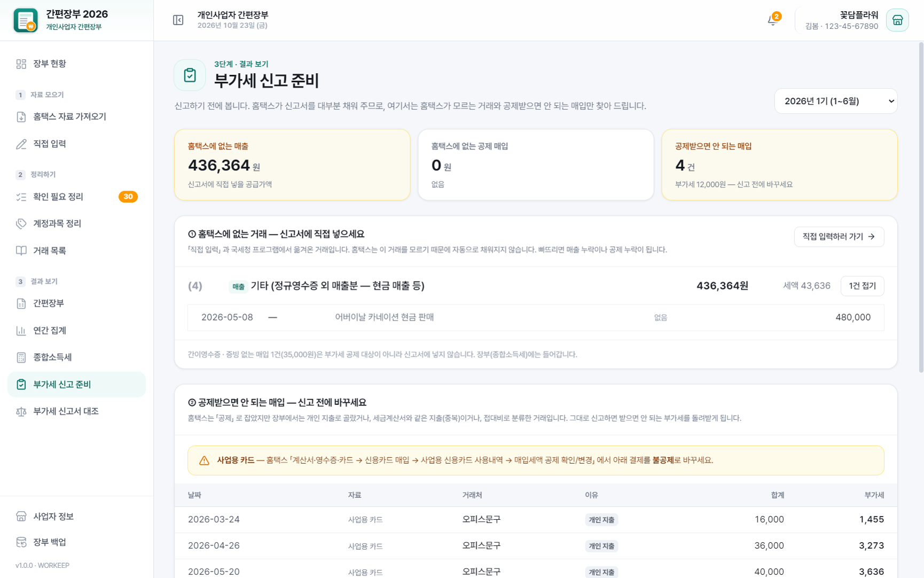The width and height of the screenshot is (924, 578).
Task: Click the 홈택스 자료 가져오기 file icon
Action: point(21,117)
